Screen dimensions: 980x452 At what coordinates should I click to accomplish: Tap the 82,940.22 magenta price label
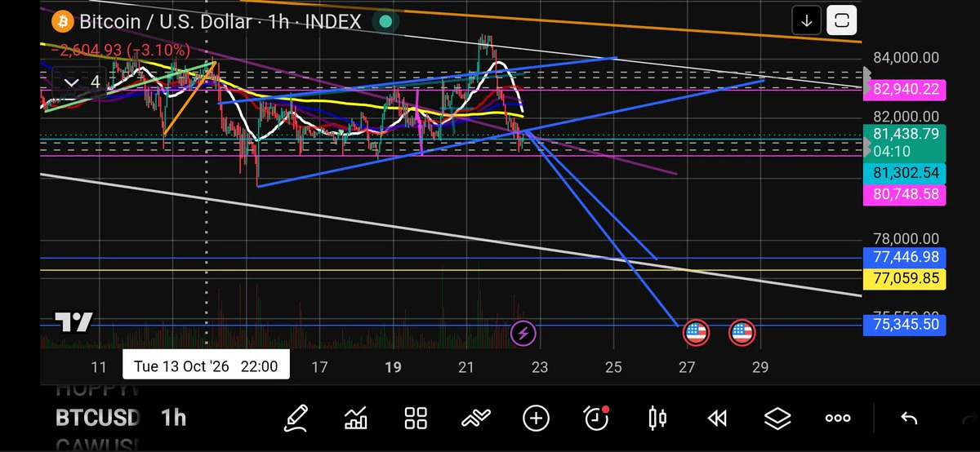coord(905,90)
